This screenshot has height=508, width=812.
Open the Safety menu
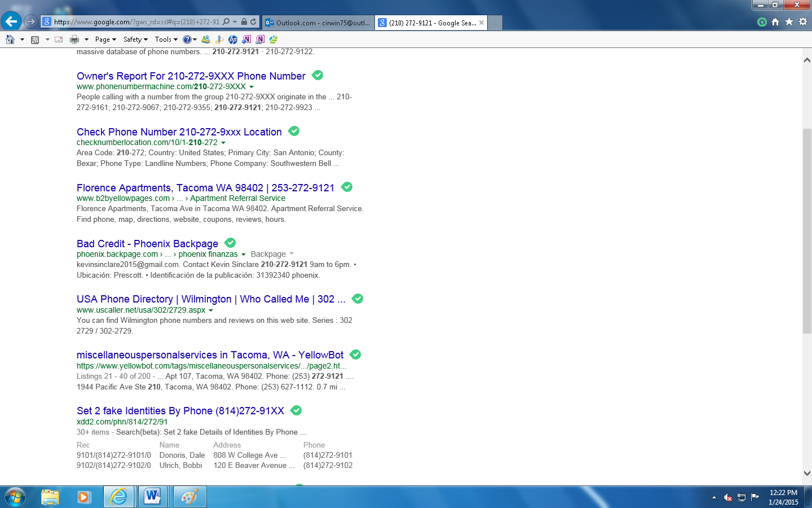point(135,40)
